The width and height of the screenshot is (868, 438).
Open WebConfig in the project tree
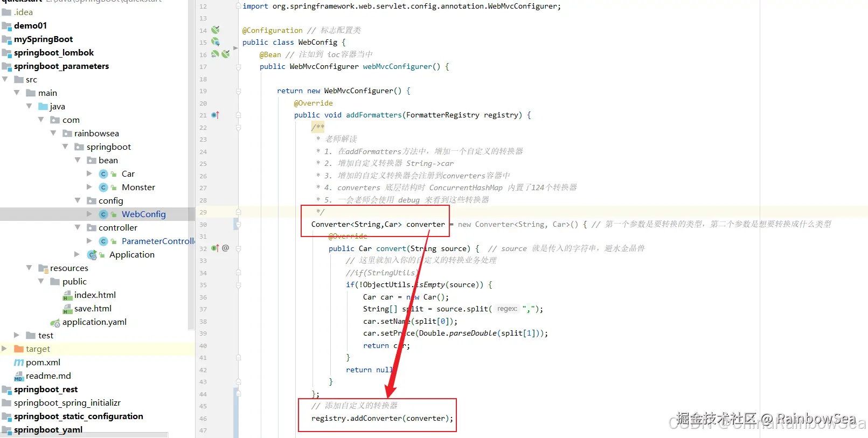[143, 214]
